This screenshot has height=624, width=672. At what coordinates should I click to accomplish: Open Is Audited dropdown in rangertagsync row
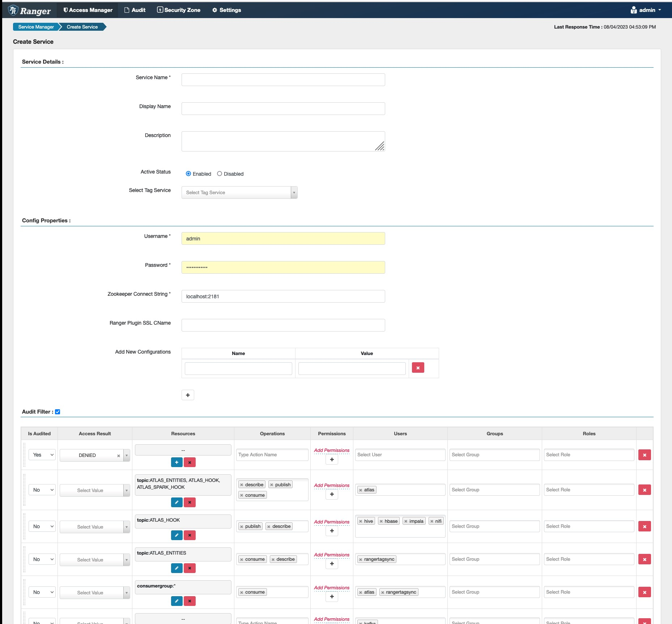42,559
